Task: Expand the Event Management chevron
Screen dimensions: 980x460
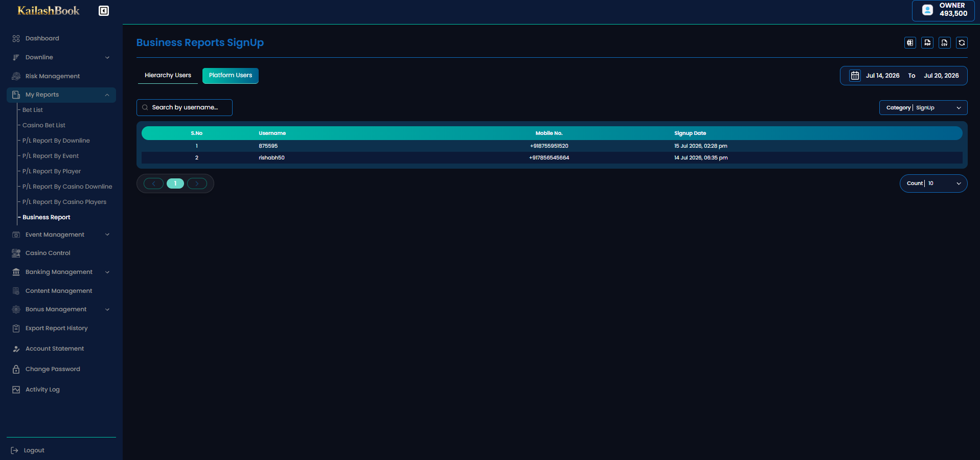Action: click(x=107, y=235)
